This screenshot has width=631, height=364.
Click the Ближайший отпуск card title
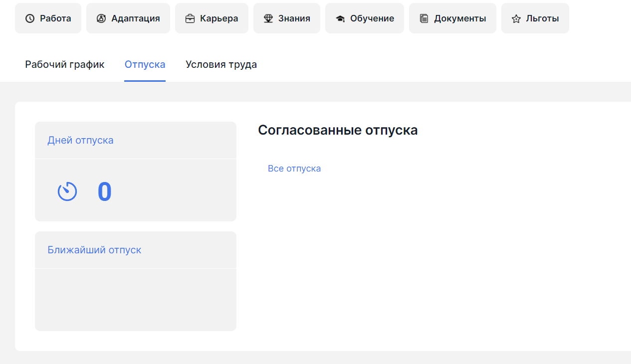(x=94, y=250)
